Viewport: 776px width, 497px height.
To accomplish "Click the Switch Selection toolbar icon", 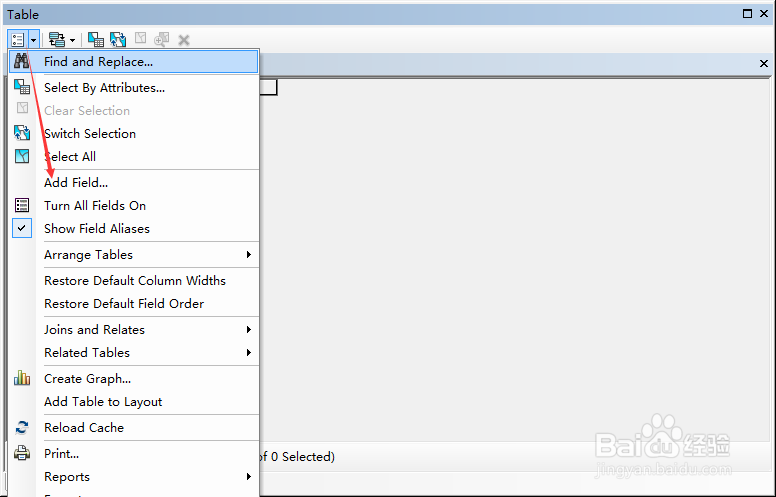I will click(118, 40).
